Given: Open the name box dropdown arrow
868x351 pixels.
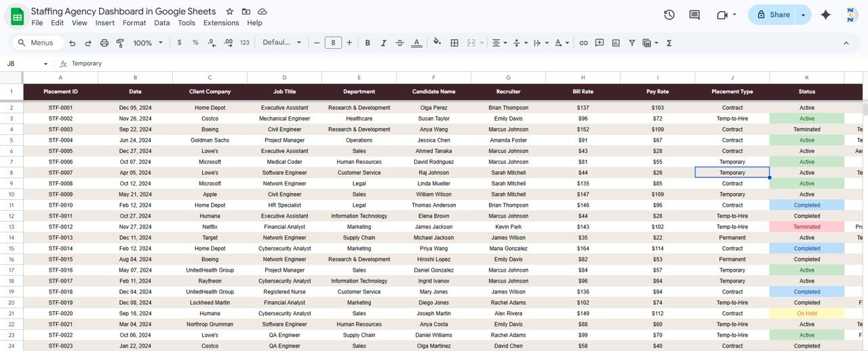Looking at the screenshot, I should pos(45,64).
